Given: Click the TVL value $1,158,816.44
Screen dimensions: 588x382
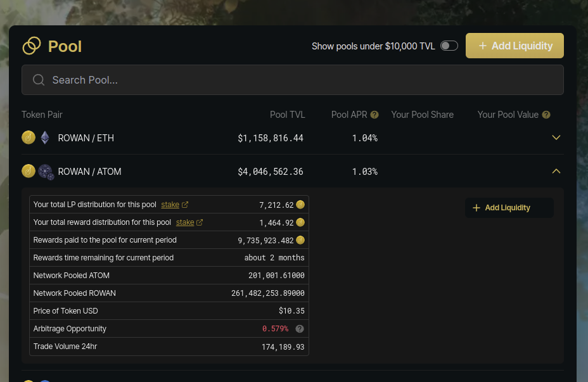Looking at the screenshot, I should (x=271, y=138).
